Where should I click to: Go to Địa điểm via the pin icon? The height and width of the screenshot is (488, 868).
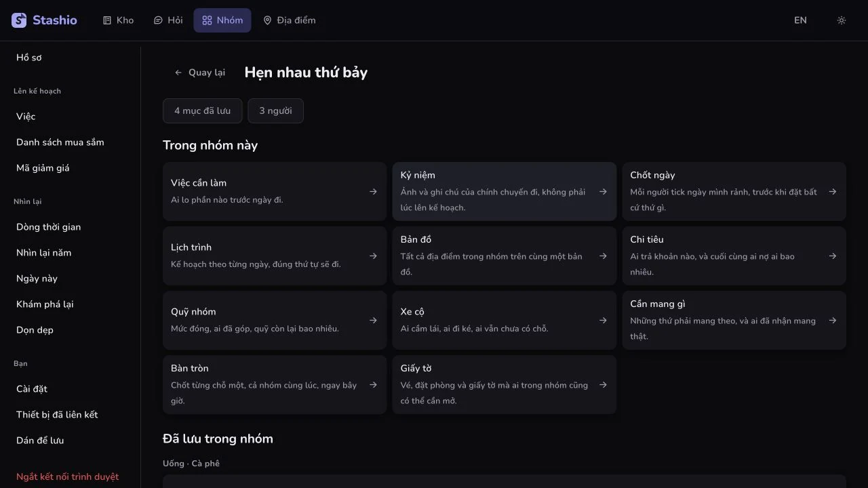click(x=267, y=20)
